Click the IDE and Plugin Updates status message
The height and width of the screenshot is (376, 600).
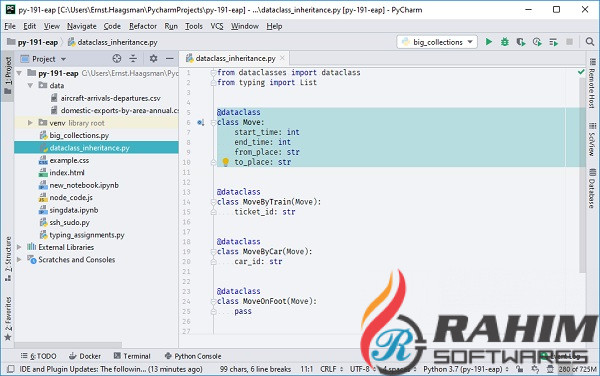(x=111, y=369)
